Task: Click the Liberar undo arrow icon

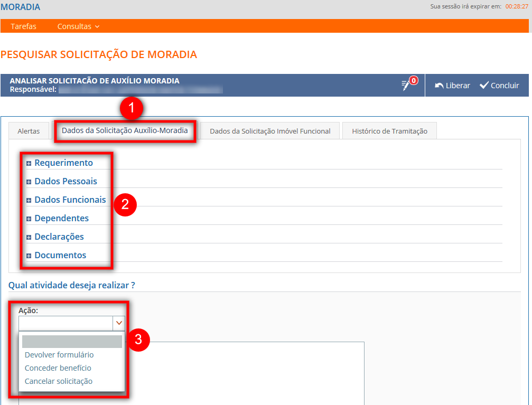Action: click(438, 86)
